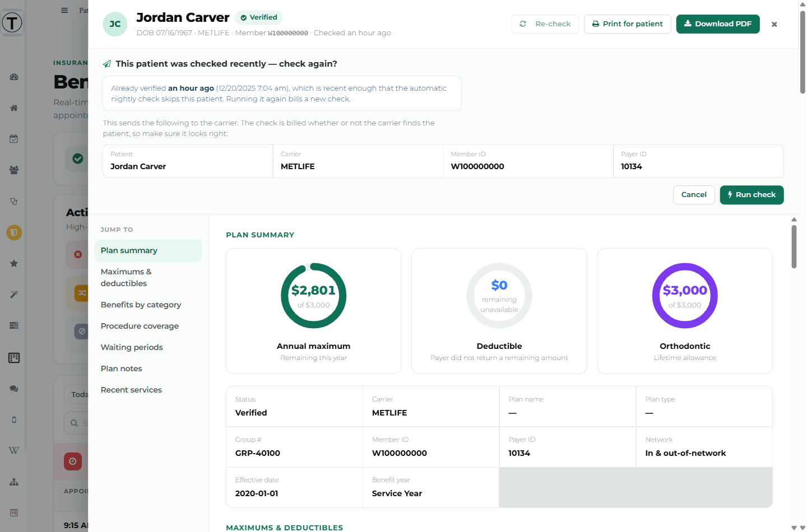Click the Network value In & out-of-network
This screenshot has width=807, height=532.
pyautogui.click(x=685, y=453)
